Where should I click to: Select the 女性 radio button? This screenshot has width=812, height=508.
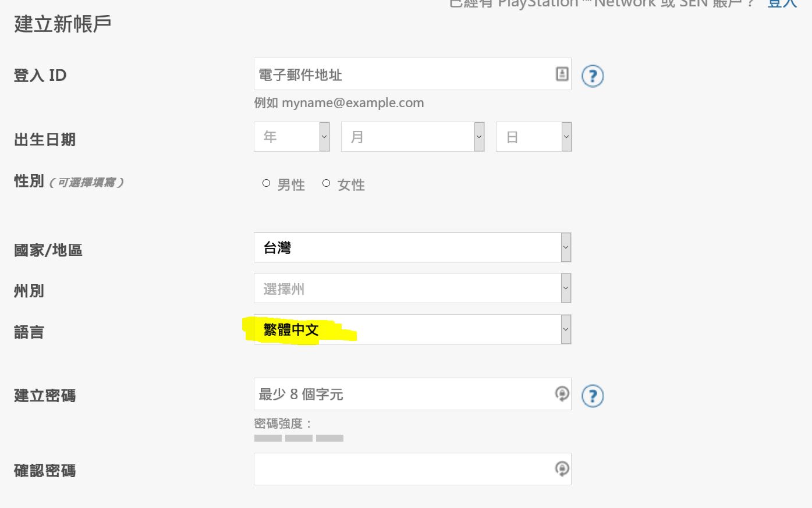[326, 183]
